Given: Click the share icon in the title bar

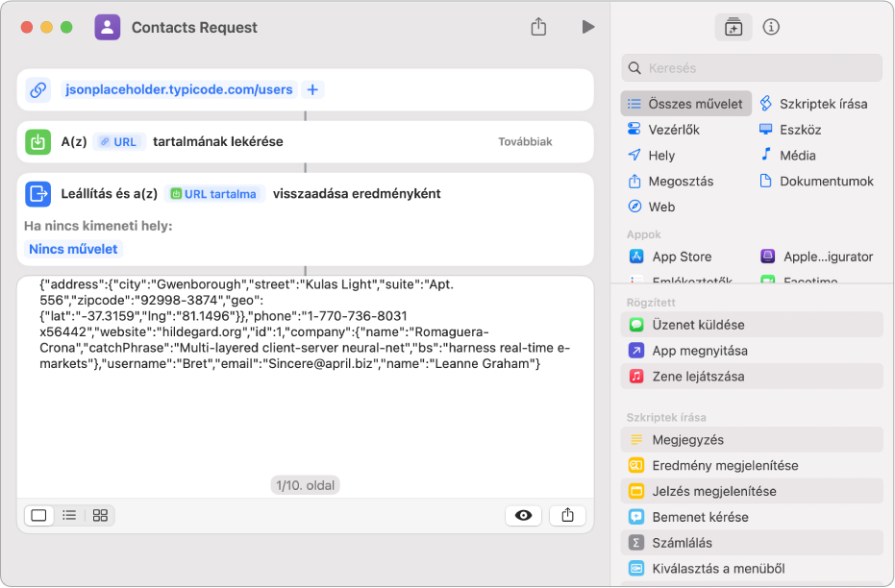Looking at the screenshot, I should coord(538,27).
